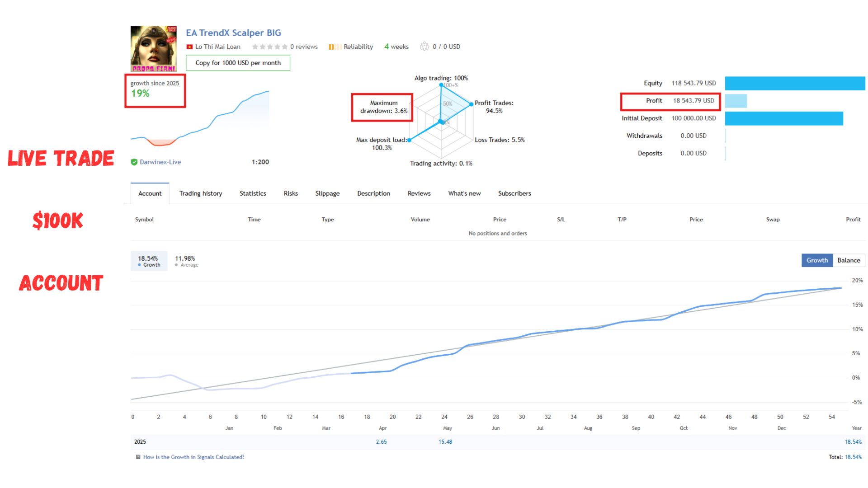Image resolution: width=868 pixels, height=488 pixels.
Task: Click Copy for 1000 USD per month
Action: point(238,63)
